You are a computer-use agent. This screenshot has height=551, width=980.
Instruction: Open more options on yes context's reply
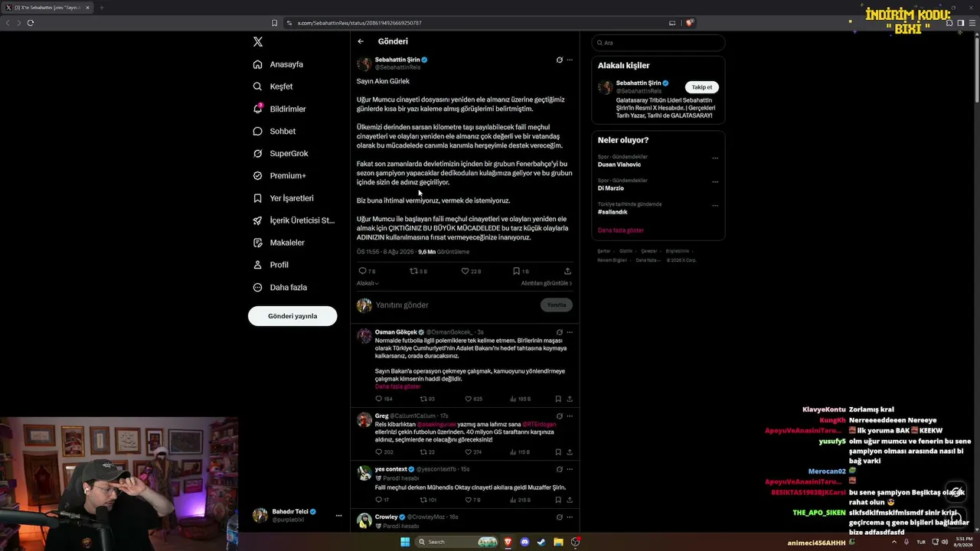pyautogui.click(x=570, y=469)
